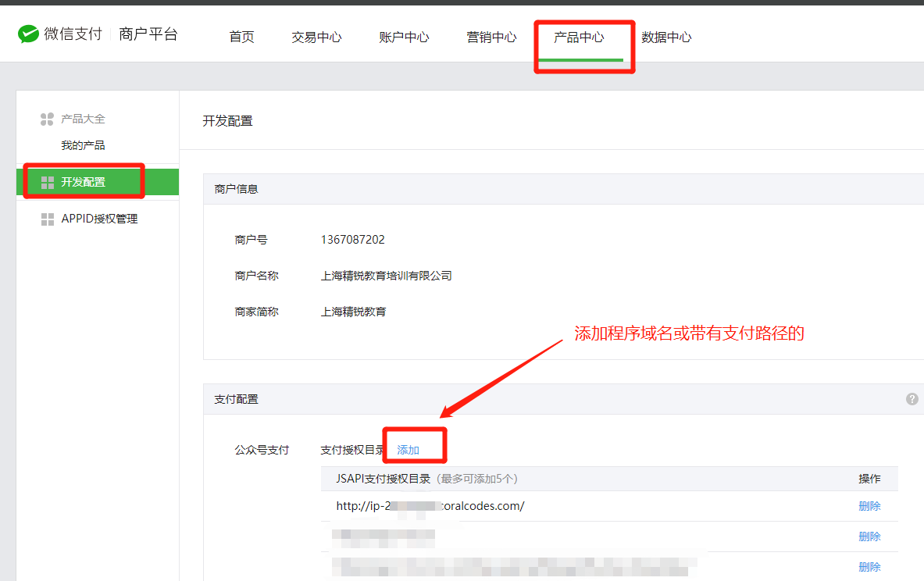This screenshot has height=581, width=924.
Task: Click the 公众号支付 label
Action: coord(262,450)
